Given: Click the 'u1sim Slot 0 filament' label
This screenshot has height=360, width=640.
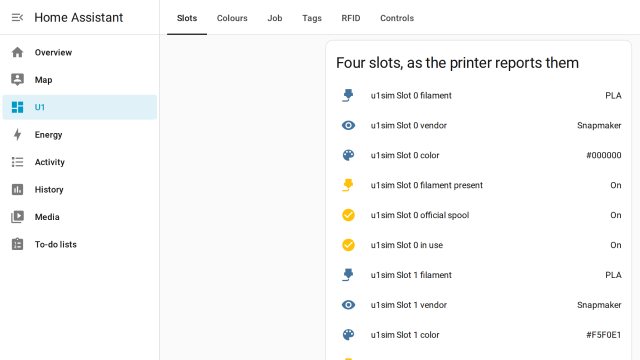Looking at the screenshot, I should tap(411, 96).
